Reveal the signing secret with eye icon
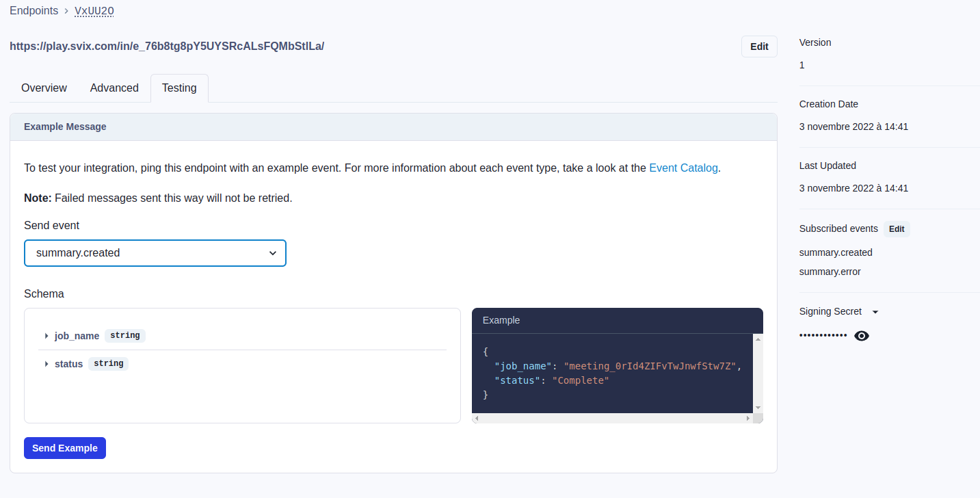This screenshot has height=498, width=980. tap(862, 336)
